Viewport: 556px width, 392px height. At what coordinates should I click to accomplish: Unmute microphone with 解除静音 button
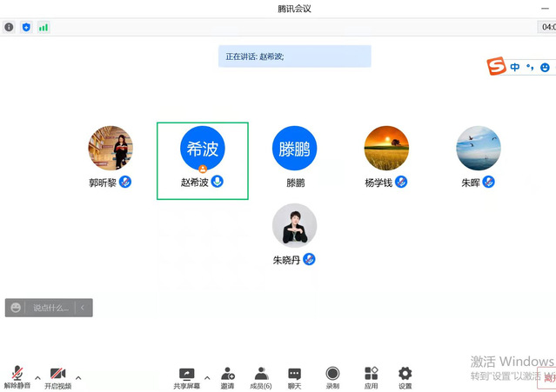(x=17, y=375)
